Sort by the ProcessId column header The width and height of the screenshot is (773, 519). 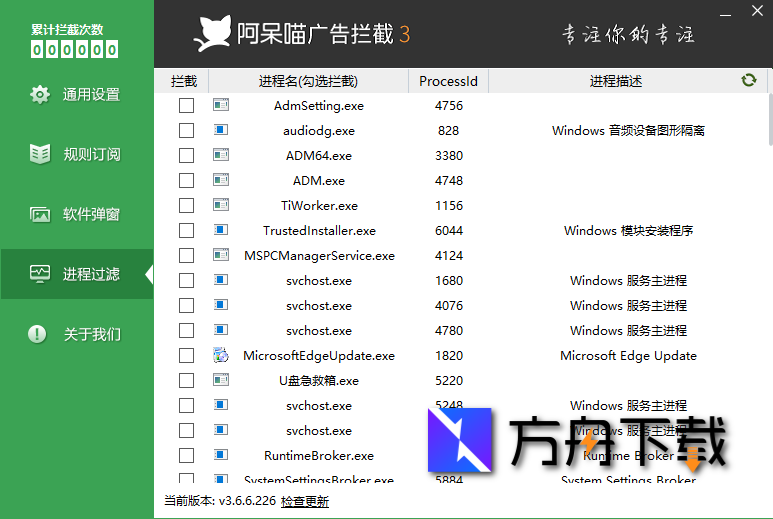point(449,81)
